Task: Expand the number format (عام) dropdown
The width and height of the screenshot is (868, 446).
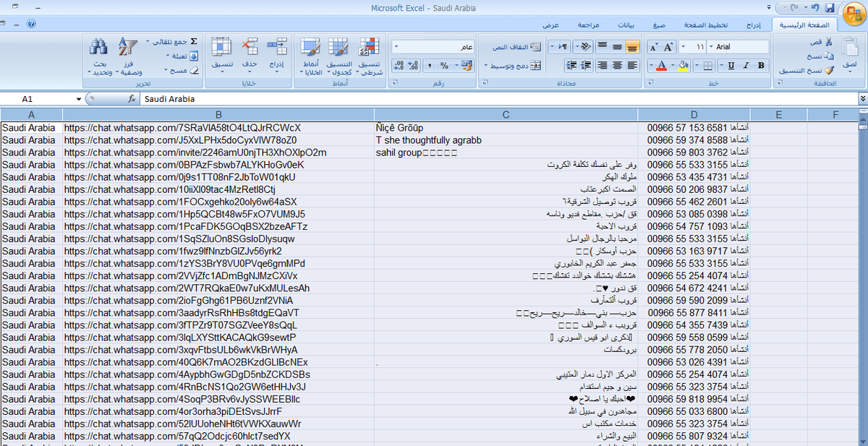Action: (x=397, y=47)
